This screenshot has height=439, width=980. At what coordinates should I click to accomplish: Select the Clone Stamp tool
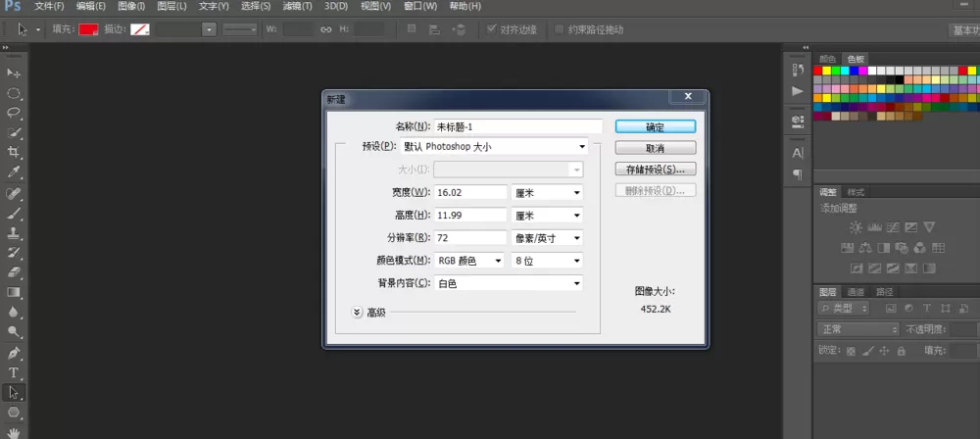point(13,233)
